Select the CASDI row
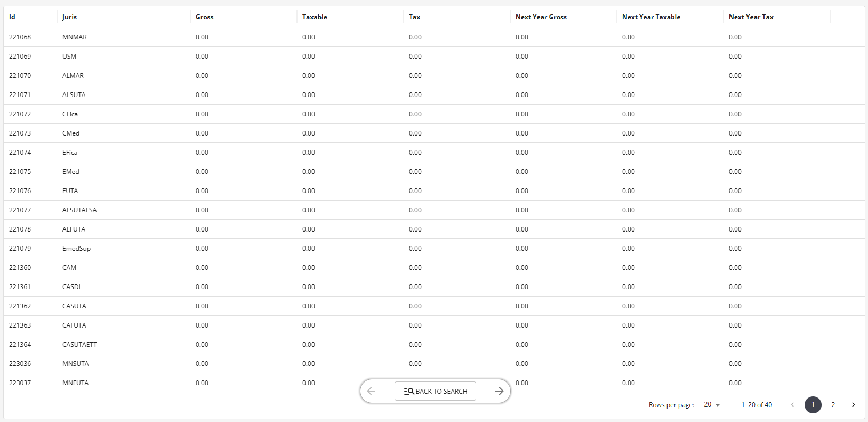The image size is (868, 422). [x=71, y=287]
